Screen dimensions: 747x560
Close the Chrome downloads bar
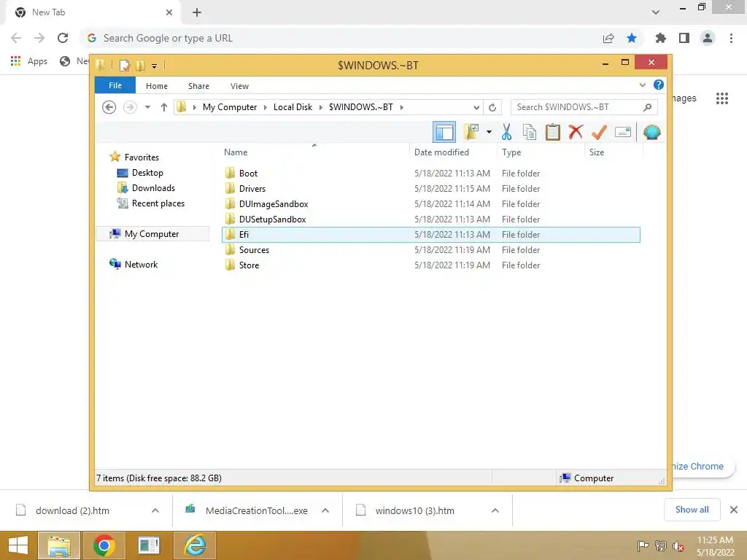(734, 510)
